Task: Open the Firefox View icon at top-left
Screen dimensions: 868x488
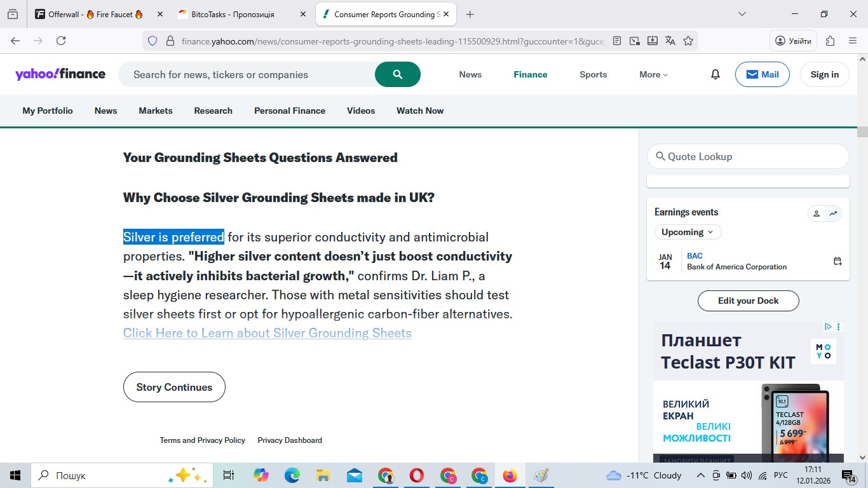Action: click(13, 14)
